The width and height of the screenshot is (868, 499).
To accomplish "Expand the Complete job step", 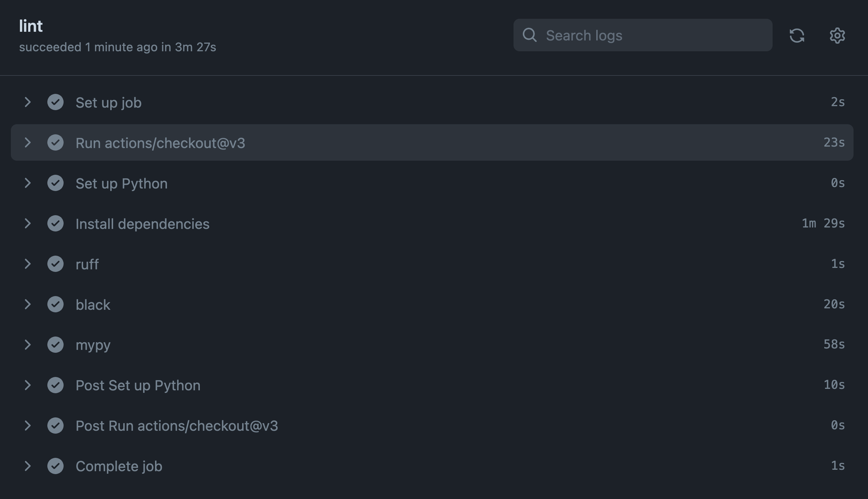I will click(28, 466).
